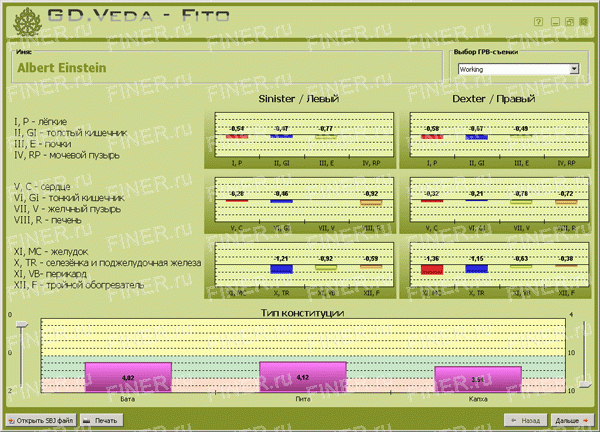The width and height of the screenshot is (600, 432).
Task: Expand the Working dropdown arrow
Action: coord(574,69)
